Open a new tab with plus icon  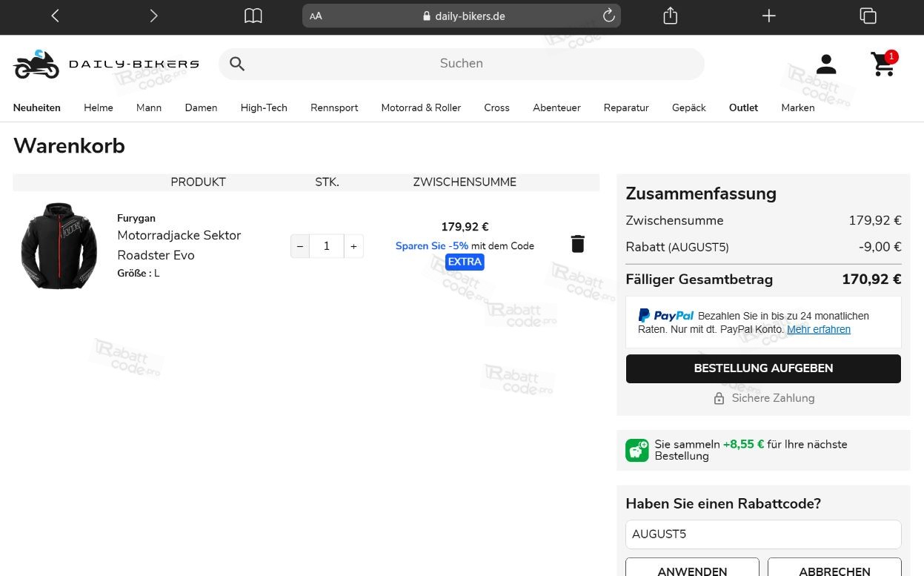(769, 16)
